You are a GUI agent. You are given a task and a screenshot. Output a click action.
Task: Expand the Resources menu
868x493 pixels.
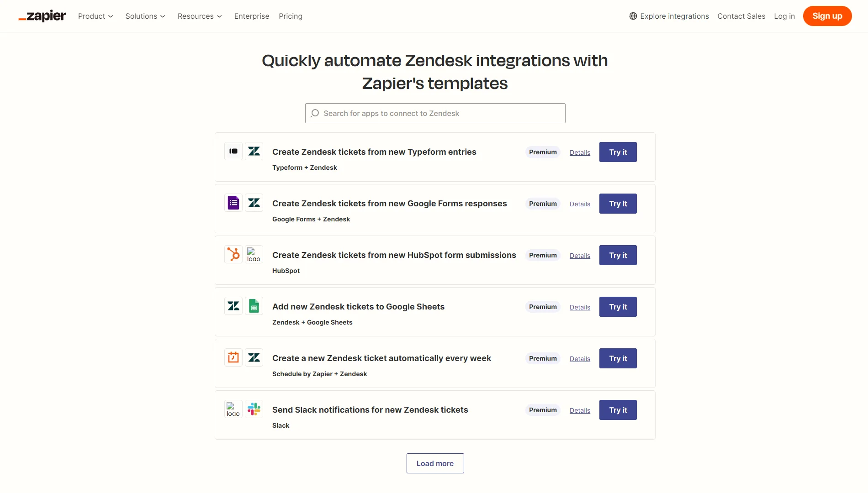(x=200, y=16)
